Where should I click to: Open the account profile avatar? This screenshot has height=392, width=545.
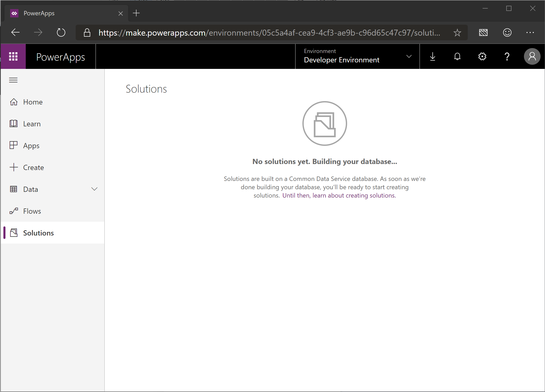pyautogui.click(x=532, y=56)
